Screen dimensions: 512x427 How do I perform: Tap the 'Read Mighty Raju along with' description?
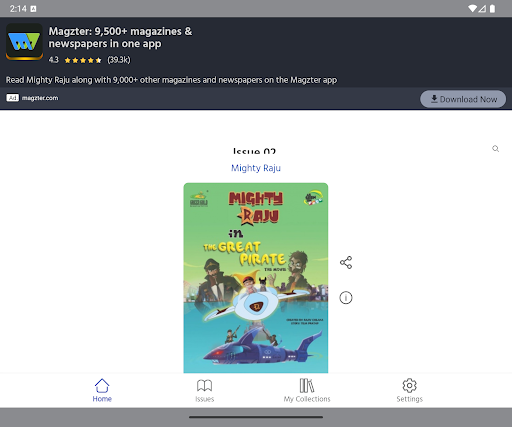pyautogui.click(x=171, y=80)
